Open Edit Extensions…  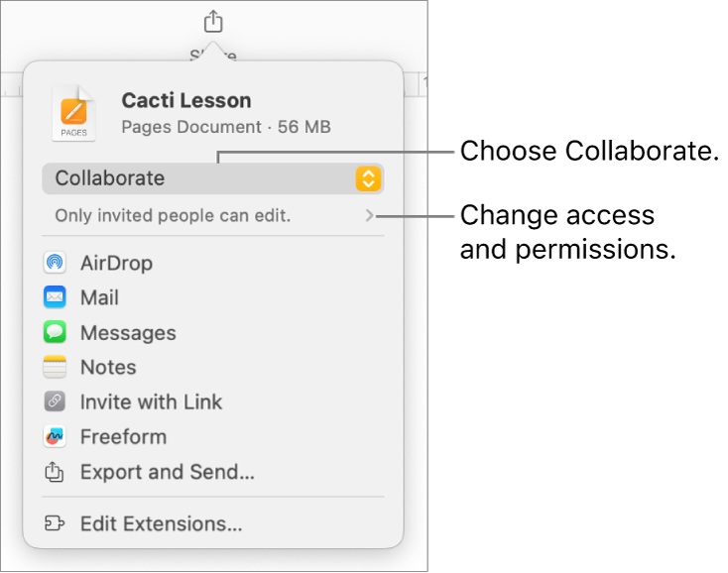point(162,523)
